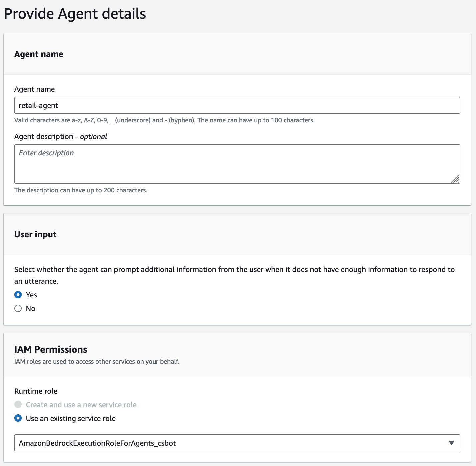Click the Agent name label above the text field
The width and height of the screenshot is (476, 466).
34,89
